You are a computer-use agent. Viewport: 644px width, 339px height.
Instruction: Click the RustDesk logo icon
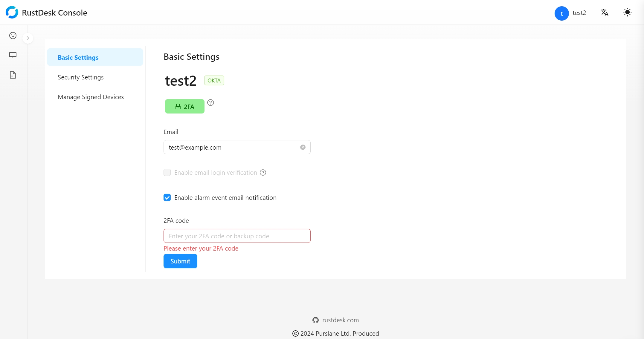(x=12, y=13)
